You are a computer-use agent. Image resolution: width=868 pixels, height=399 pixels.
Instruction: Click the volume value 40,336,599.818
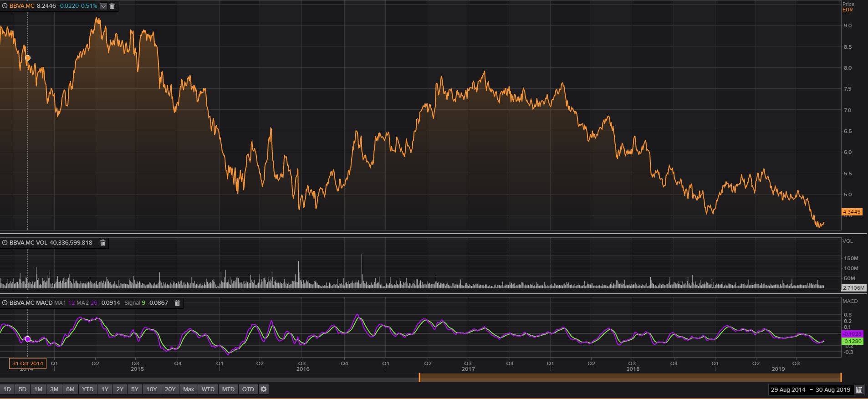click(71, 243)
